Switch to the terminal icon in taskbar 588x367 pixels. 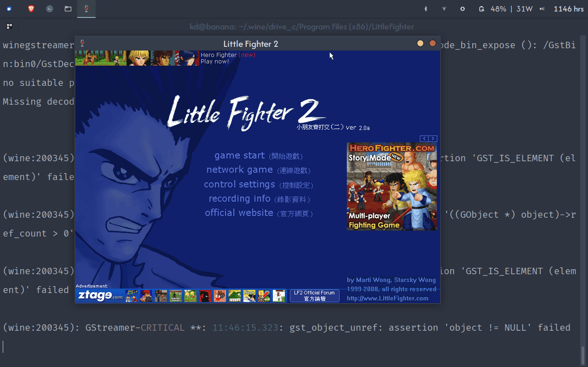pos(50,9)
